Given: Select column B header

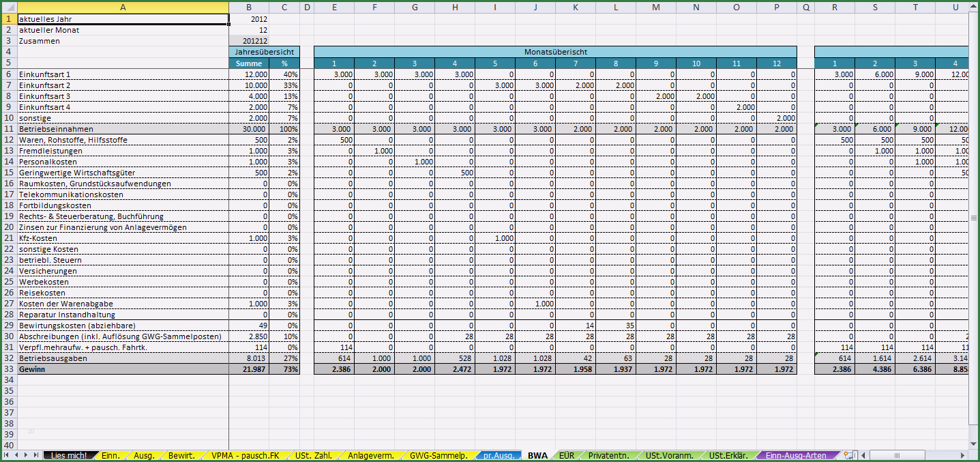Looking at the screenshot, I should 249,8.
